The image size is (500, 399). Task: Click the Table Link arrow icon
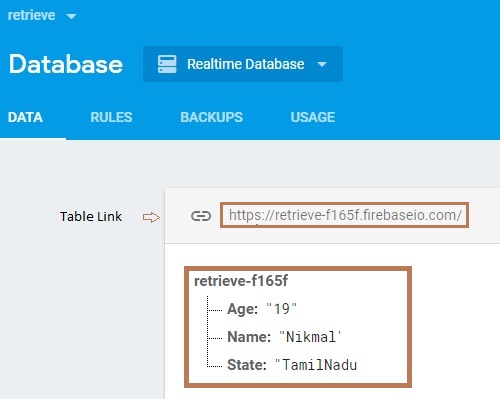(151, 217)
